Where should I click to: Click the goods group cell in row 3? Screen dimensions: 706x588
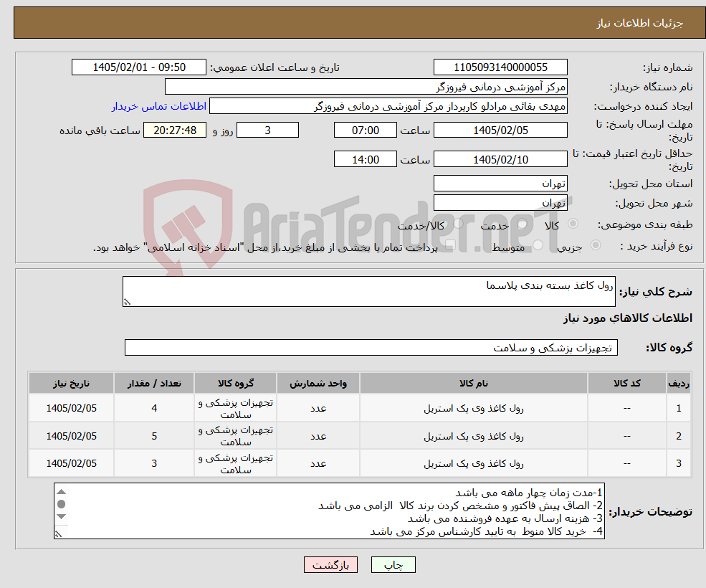(x=236, y=463)
